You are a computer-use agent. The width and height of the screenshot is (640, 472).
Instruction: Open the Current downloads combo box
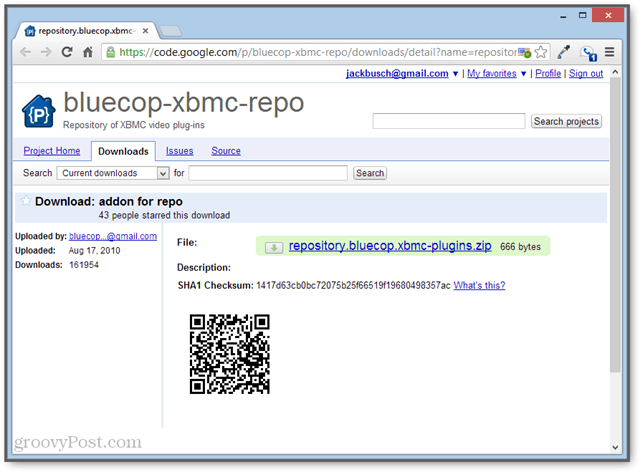pos(113,173)
